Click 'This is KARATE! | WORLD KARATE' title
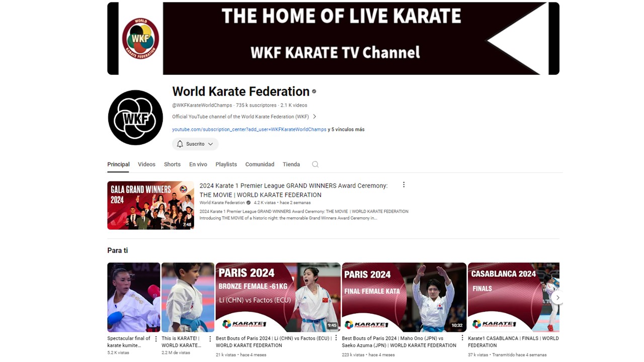Image resolution: width=644 pixels, height=362 pixels. [x=181, y=342]
